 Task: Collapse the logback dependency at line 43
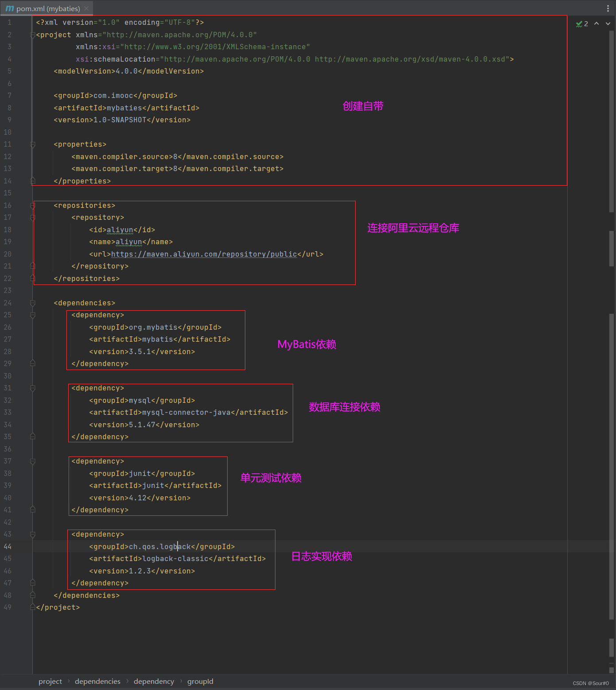pyautogui.click(x=32, y=534)
